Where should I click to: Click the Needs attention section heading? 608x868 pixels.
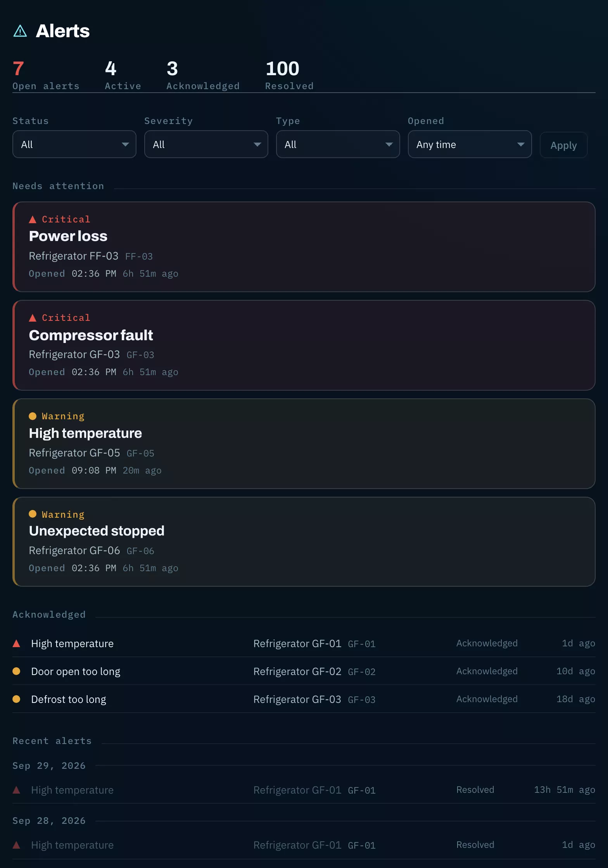pyautogui.click(x=58, y=186)
